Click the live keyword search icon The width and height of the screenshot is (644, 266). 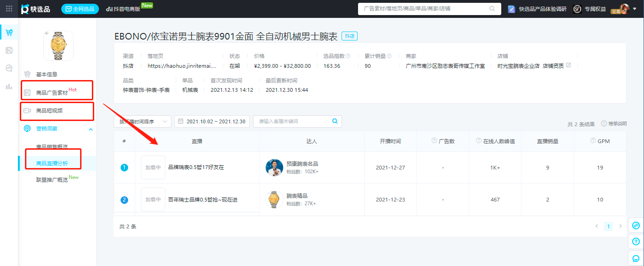[x=335, y=121]
